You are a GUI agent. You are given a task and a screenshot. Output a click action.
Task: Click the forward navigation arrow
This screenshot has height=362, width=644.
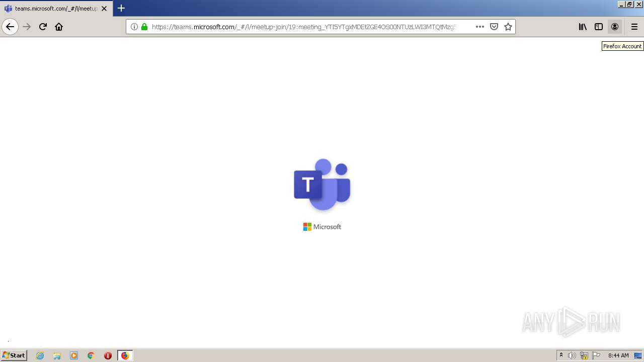[27, 27]
